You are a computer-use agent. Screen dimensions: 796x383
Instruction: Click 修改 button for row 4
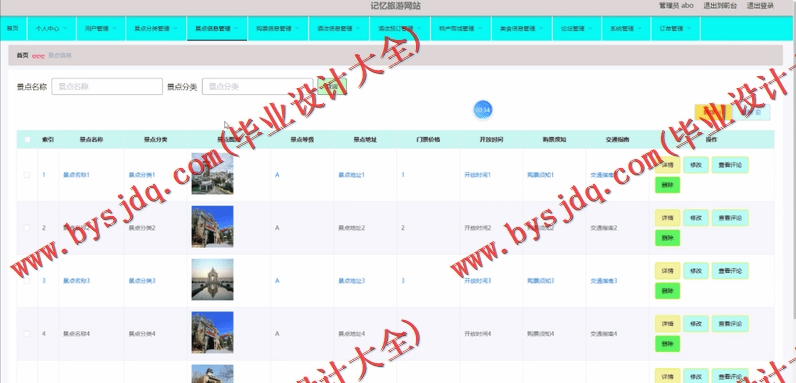point(695,324)
